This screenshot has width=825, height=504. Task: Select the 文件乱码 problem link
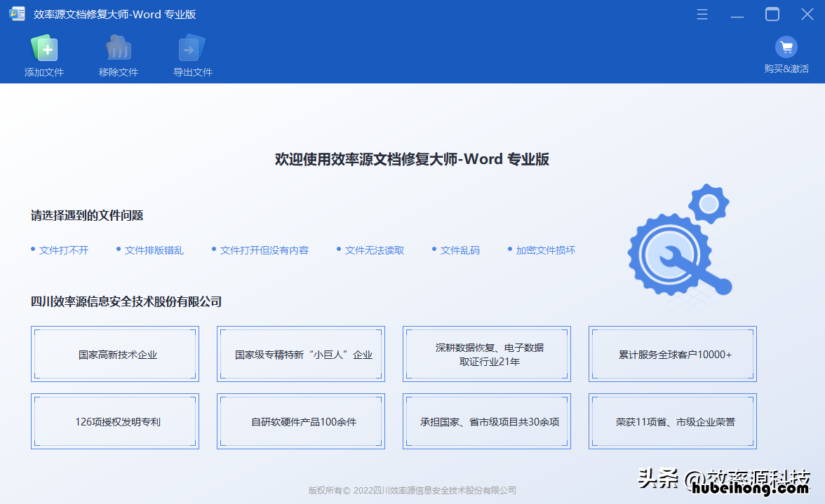tap(460, 250)
